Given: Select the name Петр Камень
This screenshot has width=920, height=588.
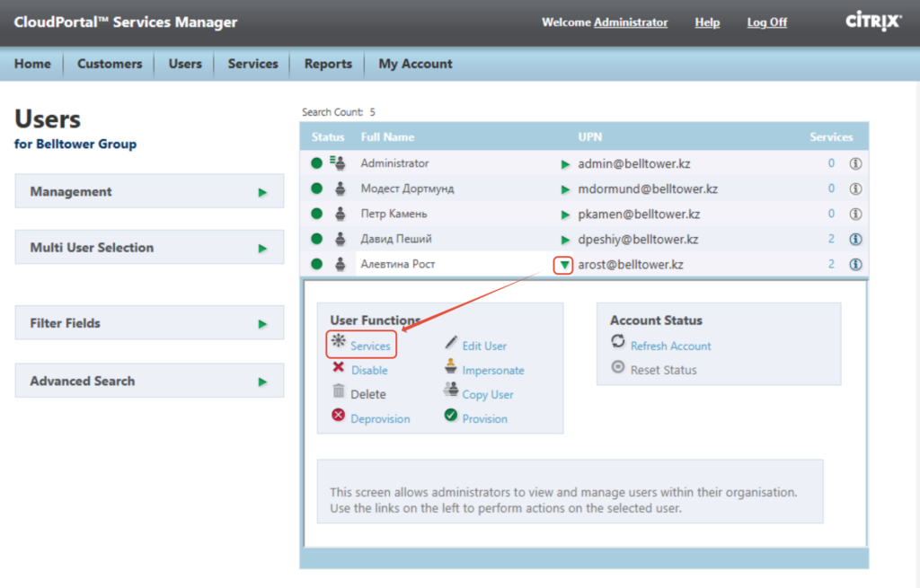Looking at the screenshot, I should [x=394, y=214].
